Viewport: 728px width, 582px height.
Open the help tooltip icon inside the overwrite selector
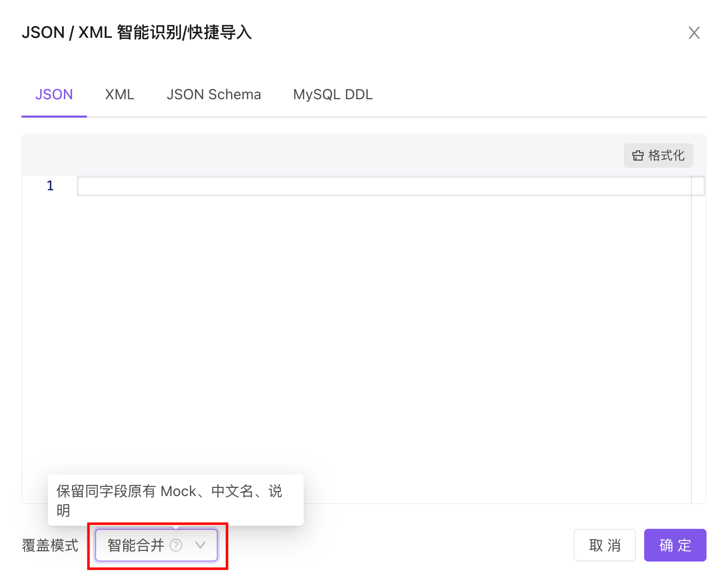click(176, 545)
